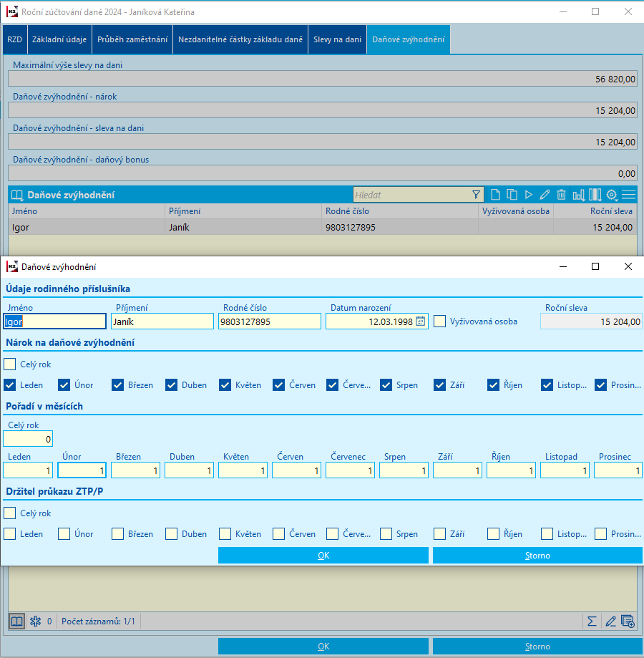Screen dimensions: 644x658
Task: Uncheck Leden under Nárok na daňové zvýhodnění
Action: tap(9, 384)
